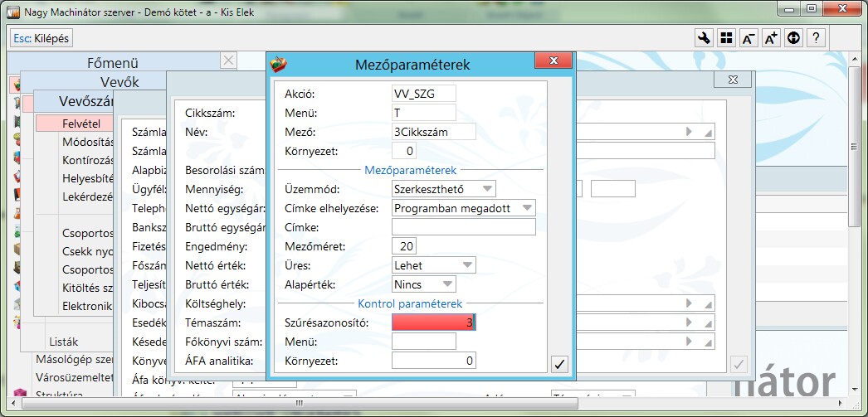This screenshot has height=417, width=868.
Task: Click the Esc: Kilépés button
Action: pos(41,38)
